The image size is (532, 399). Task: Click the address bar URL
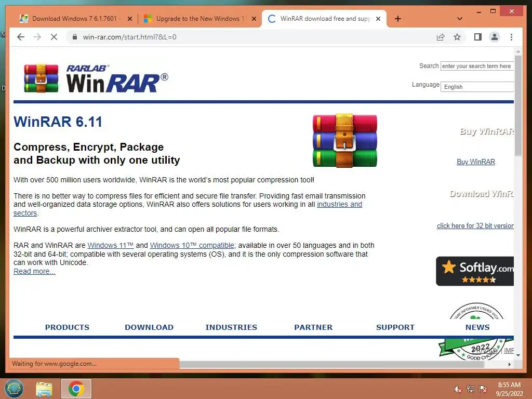[129, 37]
